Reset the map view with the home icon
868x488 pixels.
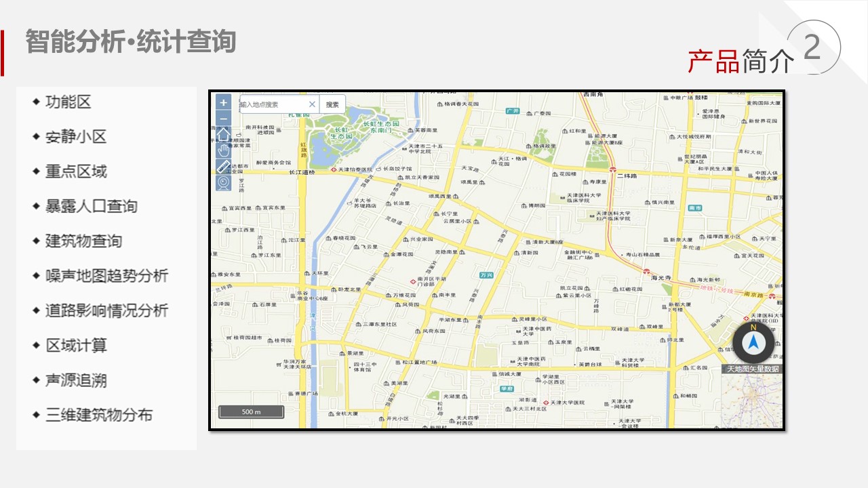(x=222, y=136)
